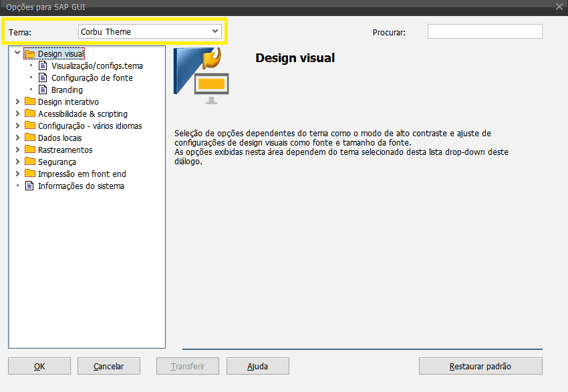Image resolution: width=568 pixels, height=392 pixels.
Task: Click the Visualização/configs.tema document icon
Action: [43, 65]
